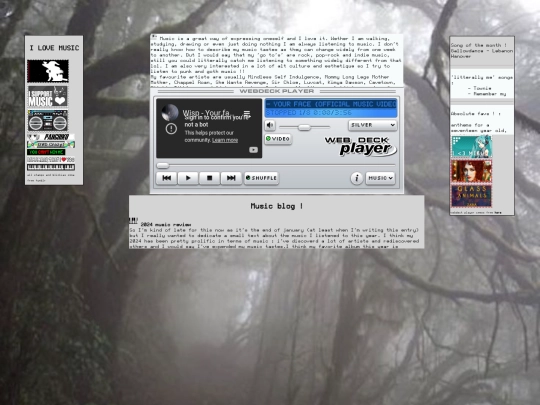Click the piano keyboard blinkie

pos(51,167)
